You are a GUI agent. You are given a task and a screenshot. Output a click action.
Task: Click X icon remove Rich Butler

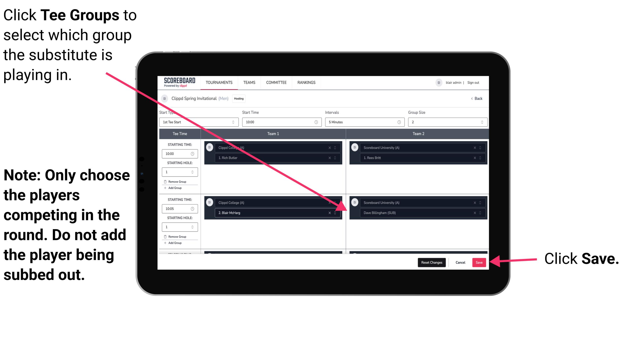pyautogui.click(x=331, y=158)
